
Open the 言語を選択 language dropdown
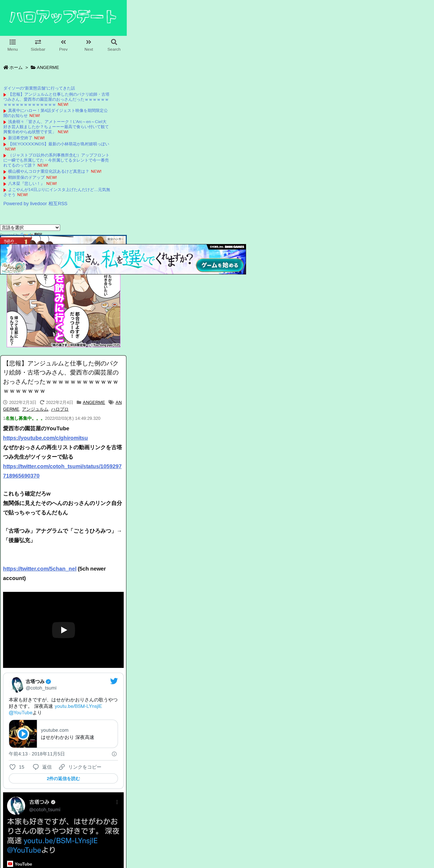pos(30,228)
